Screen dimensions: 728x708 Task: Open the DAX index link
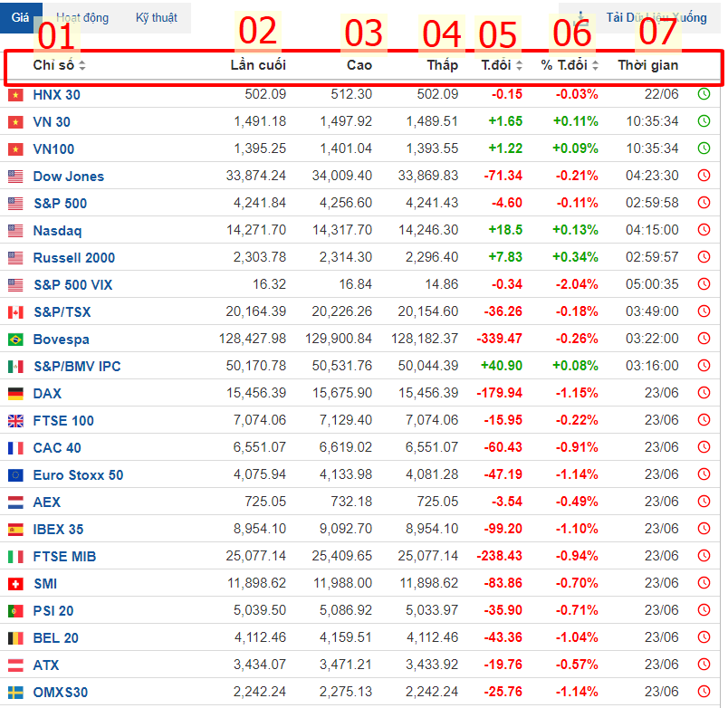(47, 394)
